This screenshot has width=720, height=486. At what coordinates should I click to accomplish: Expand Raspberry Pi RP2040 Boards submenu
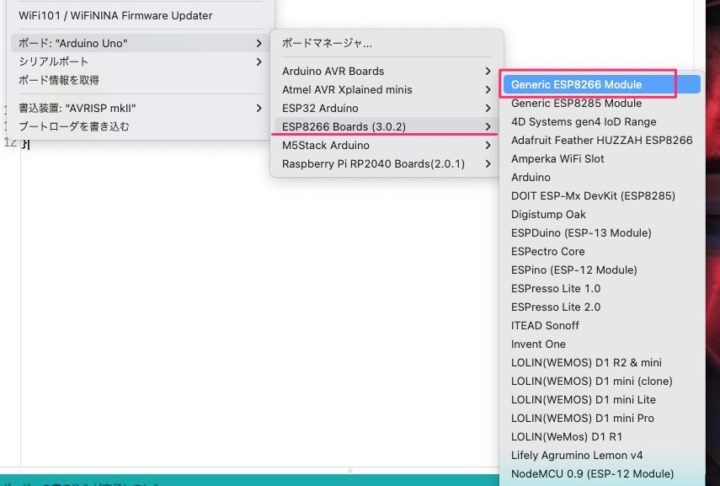373,164
